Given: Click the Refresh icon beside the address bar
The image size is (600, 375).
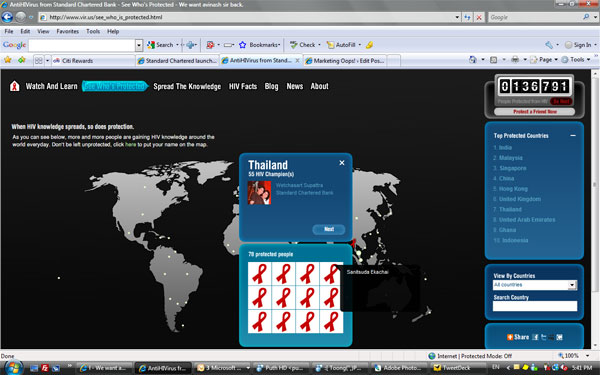Looking at the screenshot, I should 467,17.
